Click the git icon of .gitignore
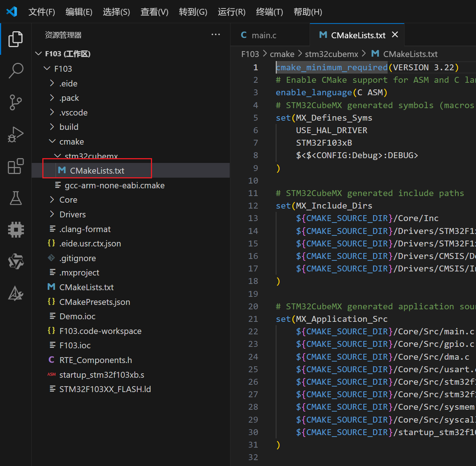Viewport: 476px width, 466px height. click(x=51, y=258)
